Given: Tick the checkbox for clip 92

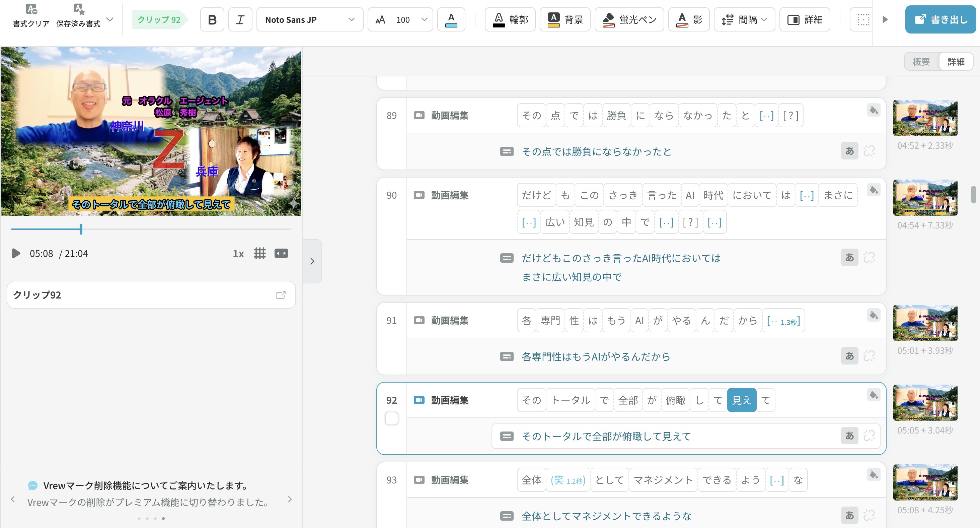Looking at the screenshot, I should [391, 419].
